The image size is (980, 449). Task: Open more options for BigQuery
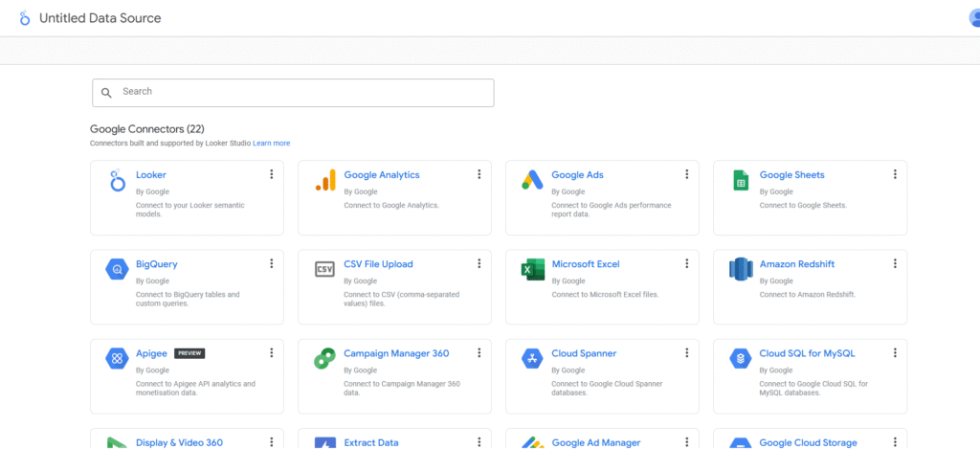(x=271, y=264)
